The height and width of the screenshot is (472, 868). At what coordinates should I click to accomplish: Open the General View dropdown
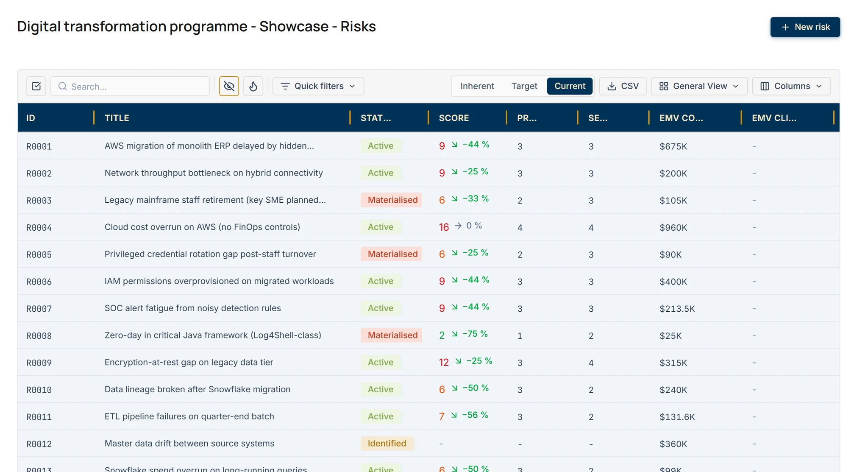point(699,86)
